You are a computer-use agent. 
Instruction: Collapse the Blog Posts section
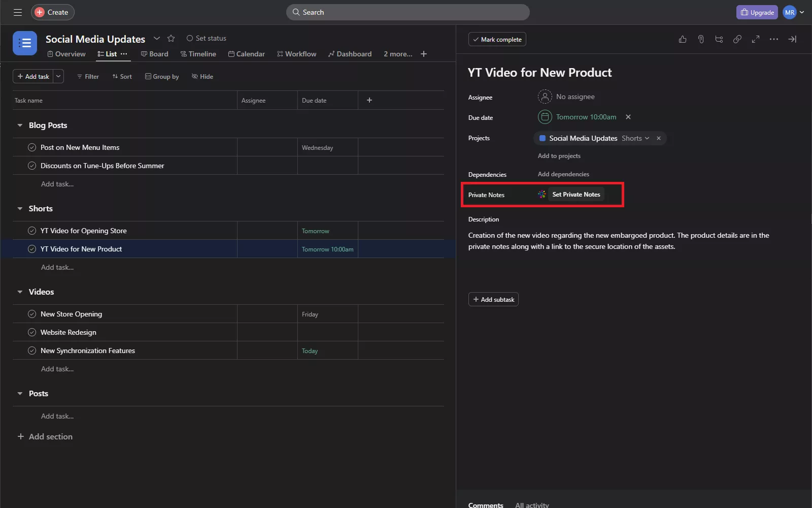(20, 125)
